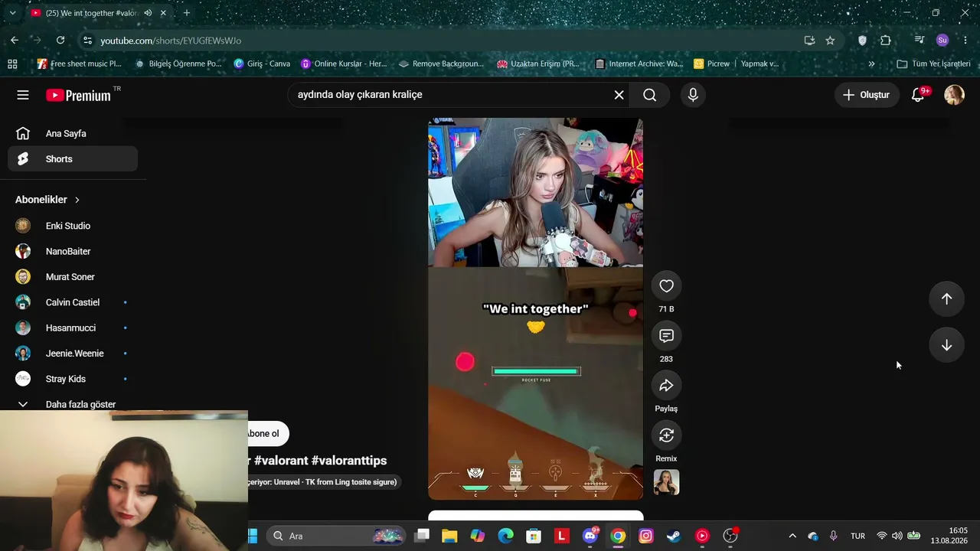Open the comments on this Short
The height and width of the screenshot is (551, 980).
coord(666,335)
